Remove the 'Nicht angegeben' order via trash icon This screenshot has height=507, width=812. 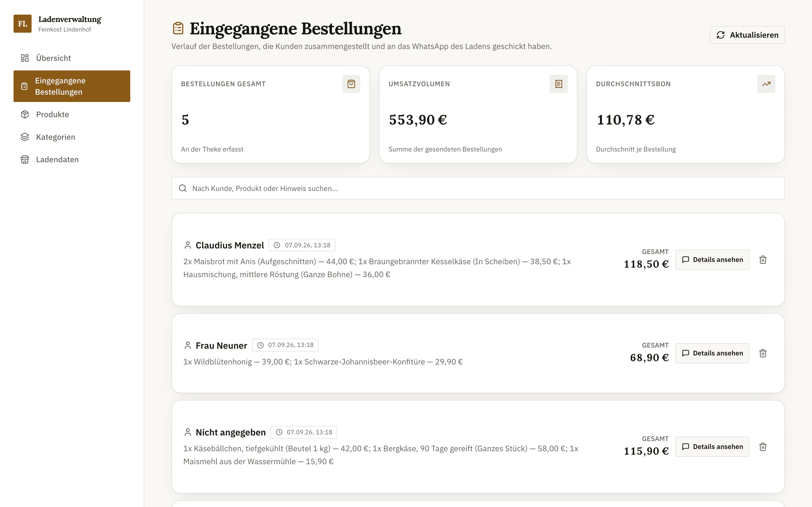click(763, 447)
